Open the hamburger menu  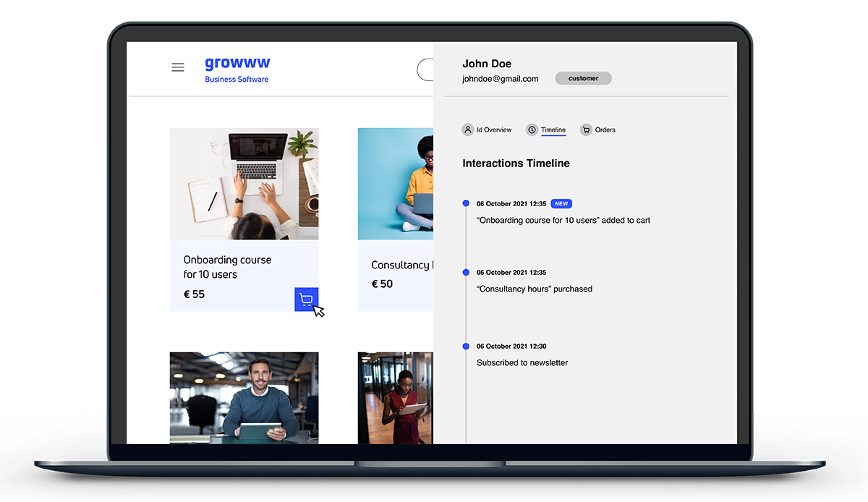(178, 67)
